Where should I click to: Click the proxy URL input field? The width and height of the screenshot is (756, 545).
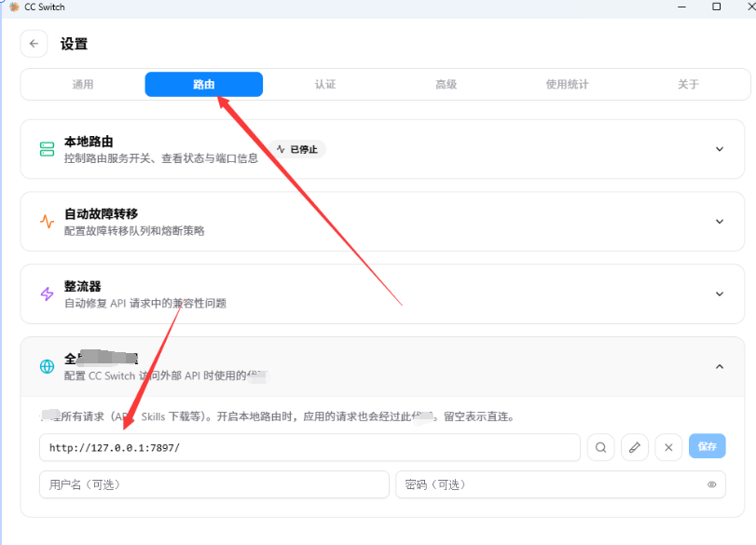point(309,448)
